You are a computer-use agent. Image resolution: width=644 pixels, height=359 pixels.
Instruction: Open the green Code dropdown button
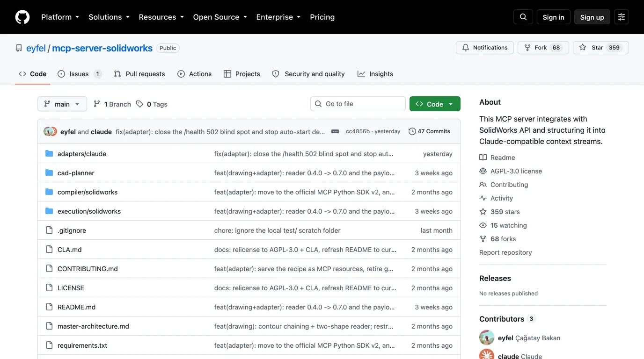pos(435,104)
